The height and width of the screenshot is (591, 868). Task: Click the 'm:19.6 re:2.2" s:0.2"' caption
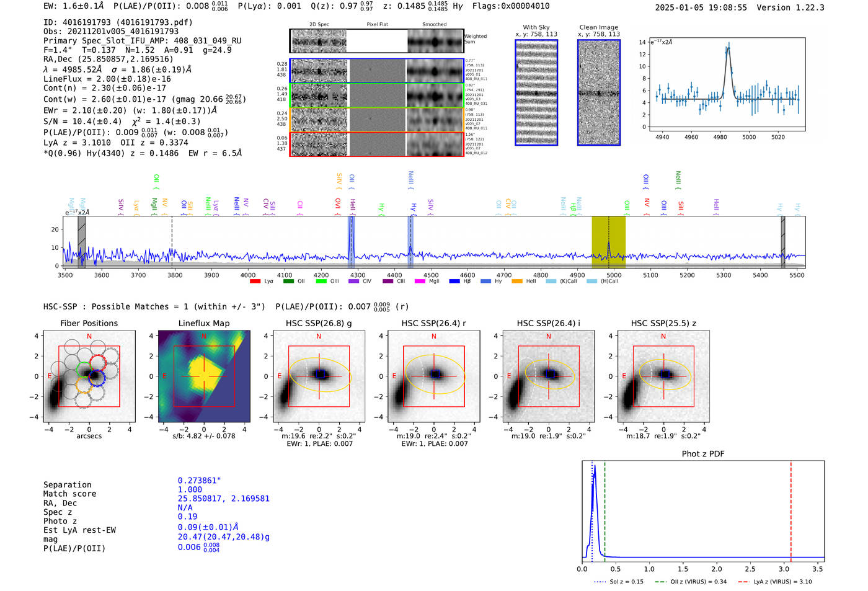pyautogui.click(x=319, y=436)
